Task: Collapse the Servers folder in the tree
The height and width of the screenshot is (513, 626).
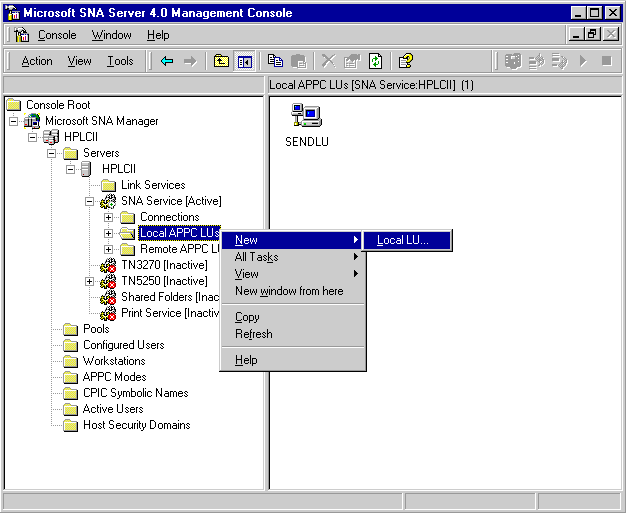Action: pyautogui.click(x=52, y=153)
